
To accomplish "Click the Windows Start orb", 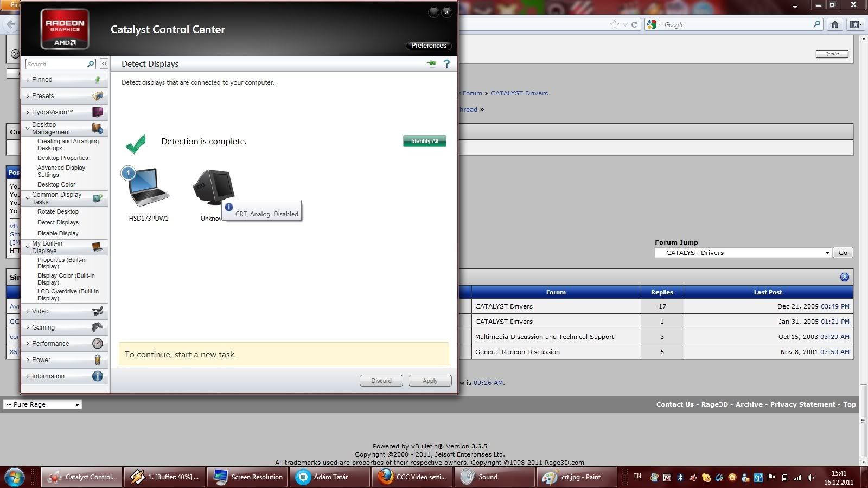I will pyautogui.click(x=15, y=477).
